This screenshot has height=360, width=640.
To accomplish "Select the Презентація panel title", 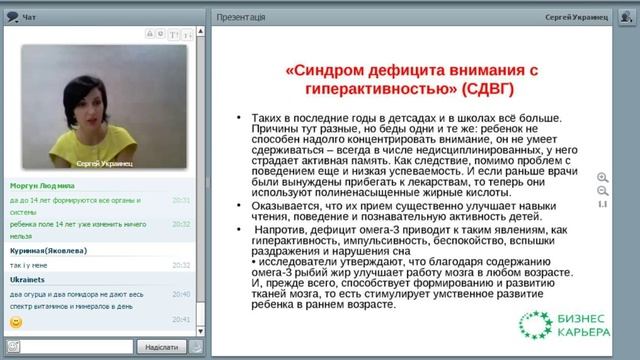I will point(241,18).
